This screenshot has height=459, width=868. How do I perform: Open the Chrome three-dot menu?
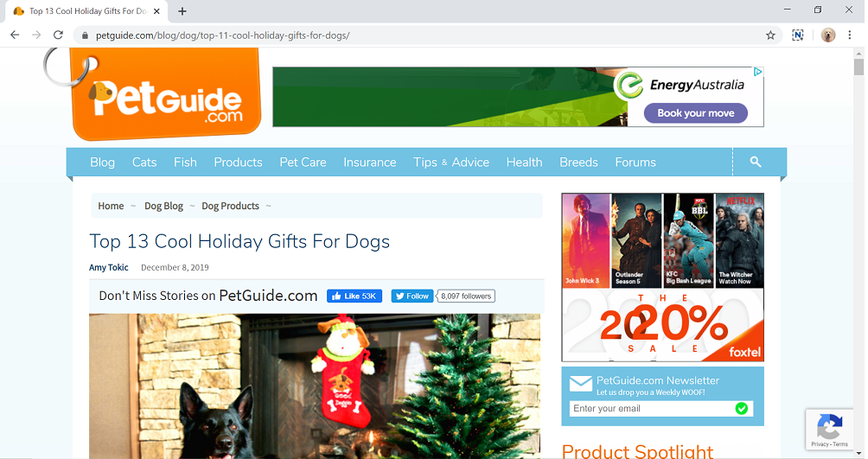point(849,35)
